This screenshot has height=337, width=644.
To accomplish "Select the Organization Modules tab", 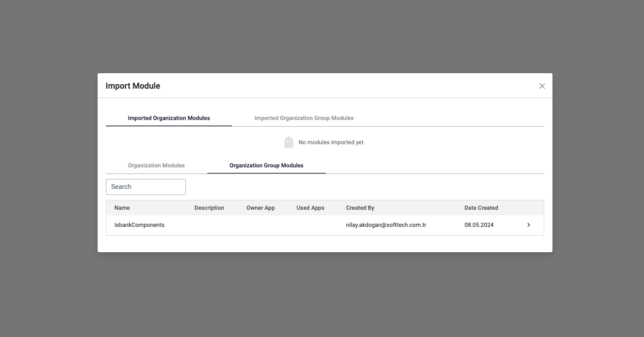I will 156,165.
